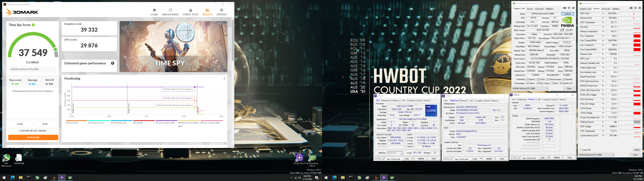Screen dimensions: 644x181
Task: Enable Log to file in GPU-Z Sensors
Action: [x=581, y=150]
